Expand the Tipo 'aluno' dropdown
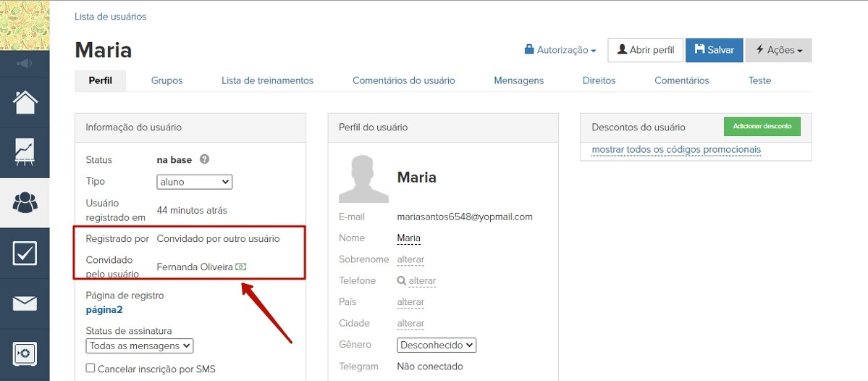This screenshot has width=868, height=381. click(x=194, y=182)
